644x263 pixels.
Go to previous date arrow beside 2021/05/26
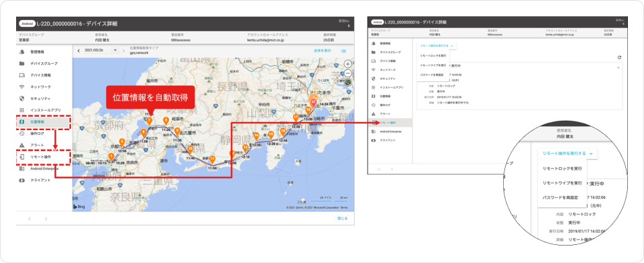tap(78, 50)
